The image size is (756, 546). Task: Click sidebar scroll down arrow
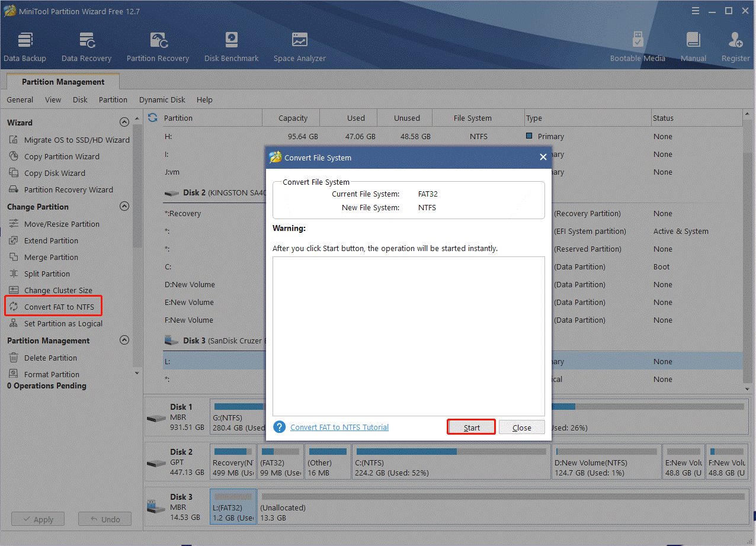(137, 373)
